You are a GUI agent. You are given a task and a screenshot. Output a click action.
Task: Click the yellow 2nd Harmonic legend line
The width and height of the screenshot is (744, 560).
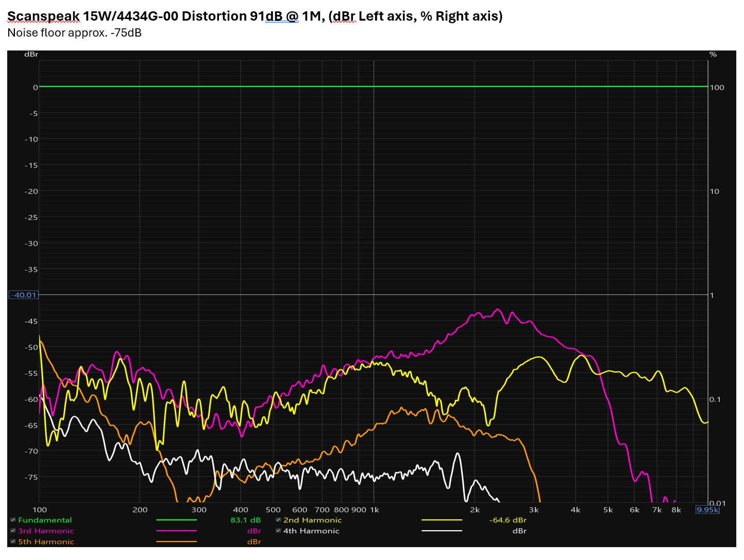(x=442, y=520)
